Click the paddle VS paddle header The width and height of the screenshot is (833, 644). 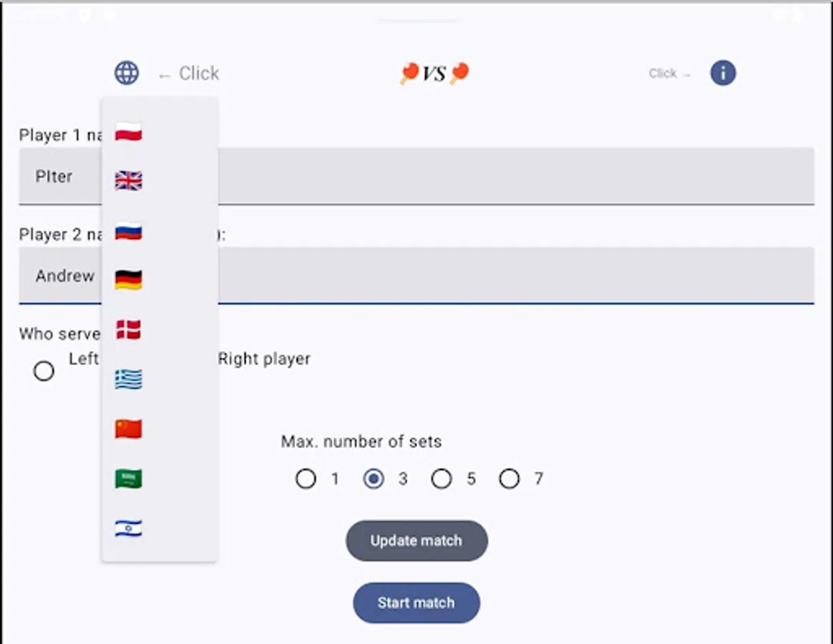tap(433, 72)
